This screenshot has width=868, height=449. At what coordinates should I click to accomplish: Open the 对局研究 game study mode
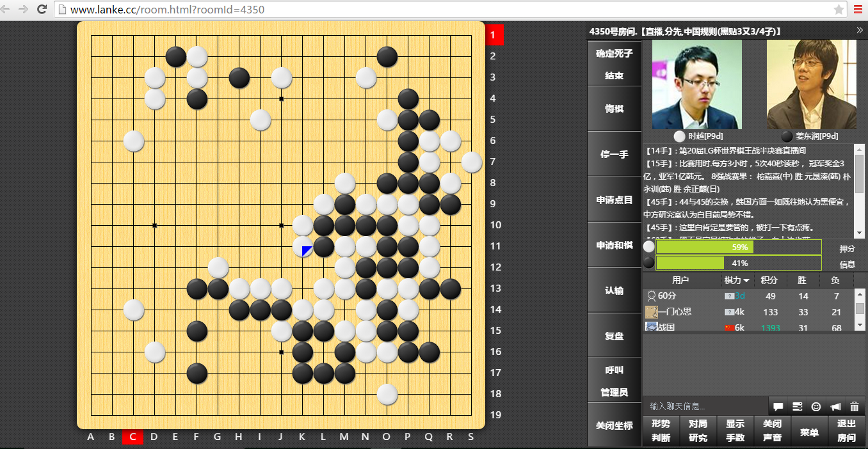tap(698, 431)
